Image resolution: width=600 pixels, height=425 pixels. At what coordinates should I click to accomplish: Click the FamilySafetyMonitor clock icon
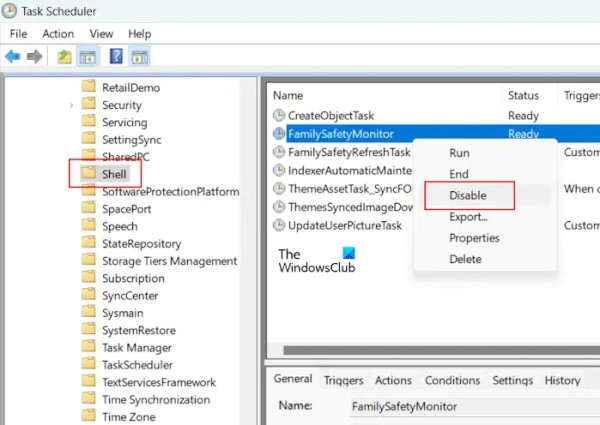279,134
